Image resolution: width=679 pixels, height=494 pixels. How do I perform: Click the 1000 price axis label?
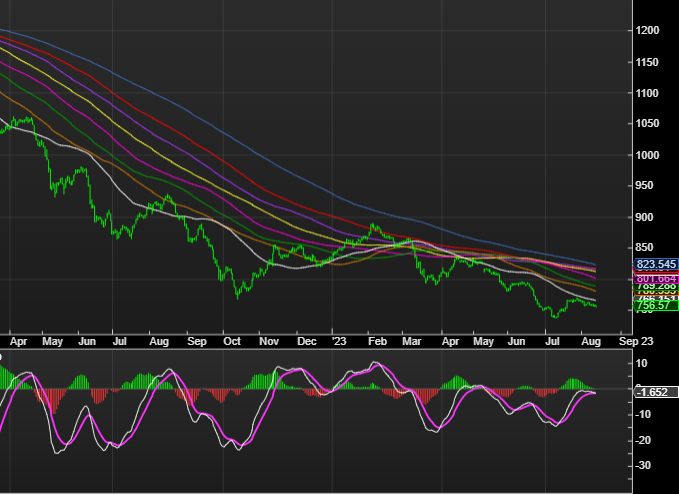tap(647, 155)
